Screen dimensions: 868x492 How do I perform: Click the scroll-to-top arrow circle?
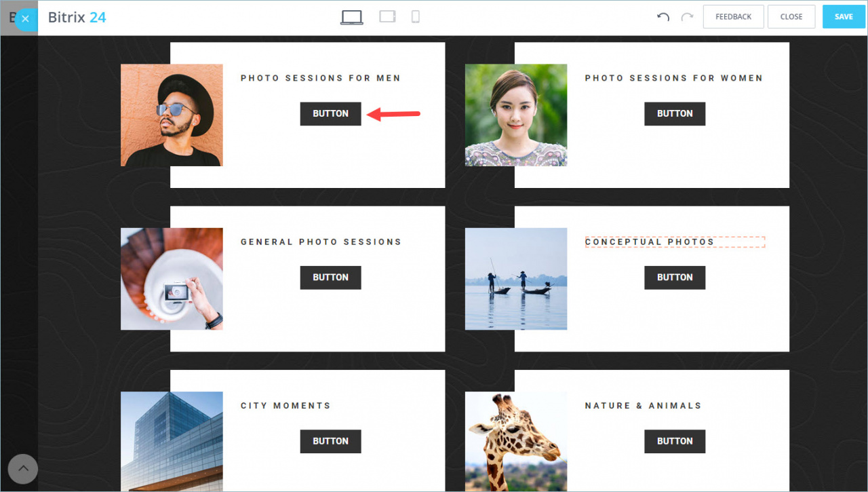tap(23, 469)
